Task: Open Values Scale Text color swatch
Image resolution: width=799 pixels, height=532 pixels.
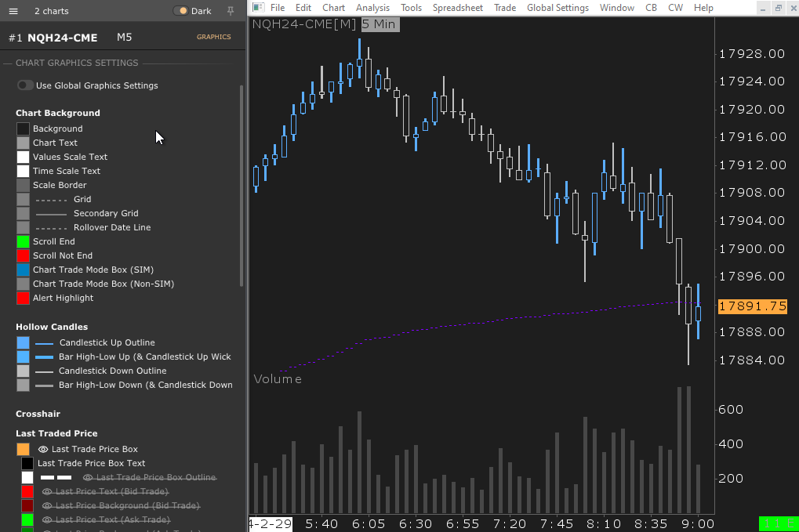Action: coord(23,157)
